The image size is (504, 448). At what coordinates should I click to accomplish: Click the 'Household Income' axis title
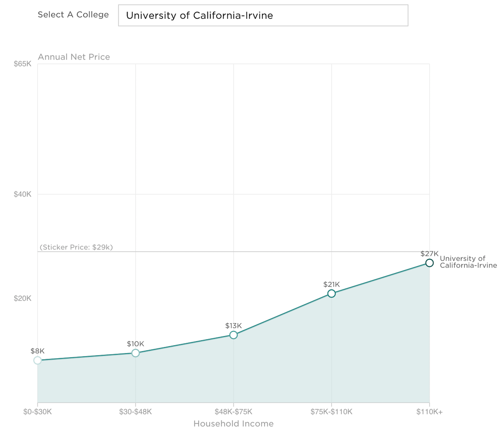pos(234,424)
